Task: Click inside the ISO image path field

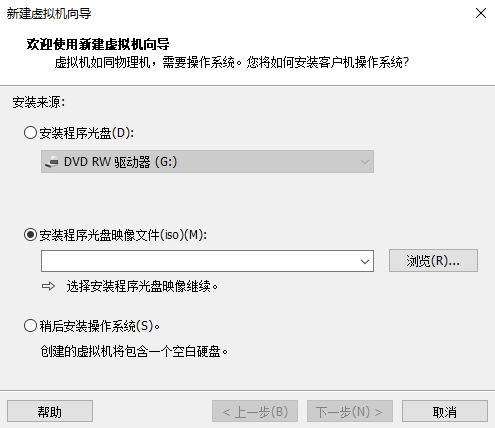Action: 200,261
